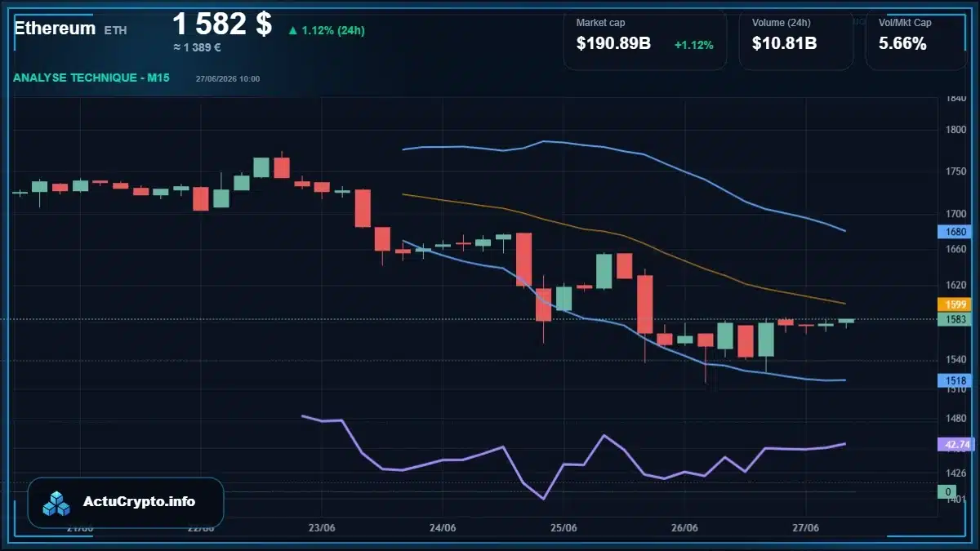This screenshot has height=551, width=980.
Task: Click the Market cap label
Action: pyautogui.click(x=600, y=23)
